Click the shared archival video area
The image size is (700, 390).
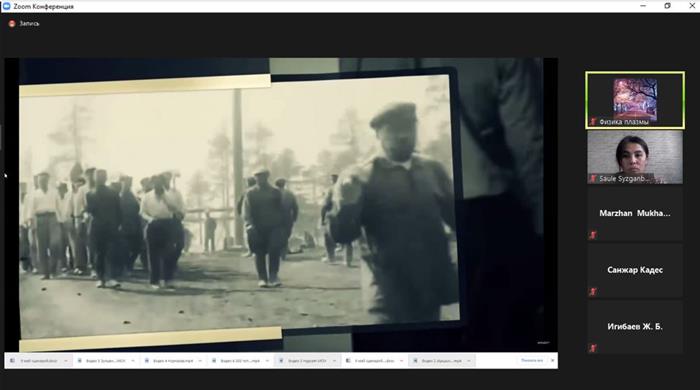click(x=281, y=204)
